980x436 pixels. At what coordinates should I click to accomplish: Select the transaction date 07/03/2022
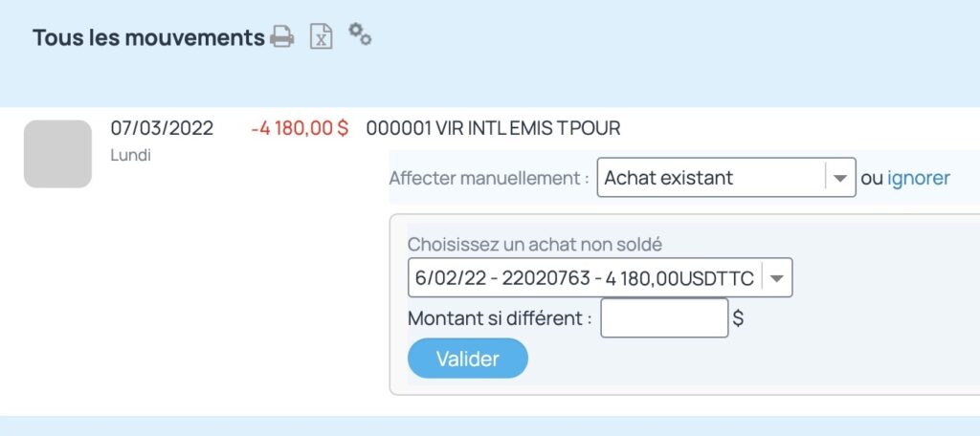pos(162,128)
